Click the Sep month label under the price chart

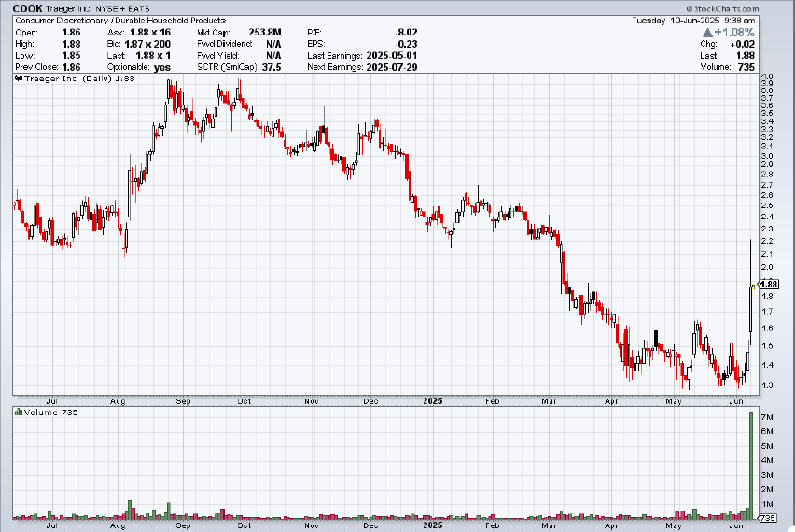183,401
